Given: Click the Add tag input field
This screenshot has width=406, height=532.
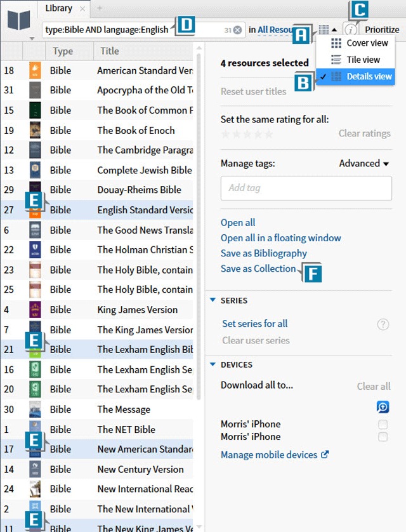Looking at the screenshot, I should coord(306,188).
